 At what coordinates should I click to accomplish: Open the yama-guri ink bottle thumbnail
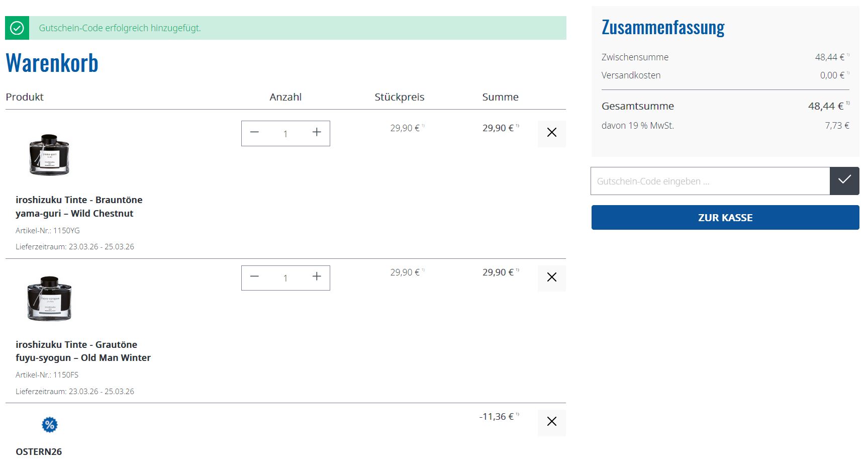tap(49, 155)
